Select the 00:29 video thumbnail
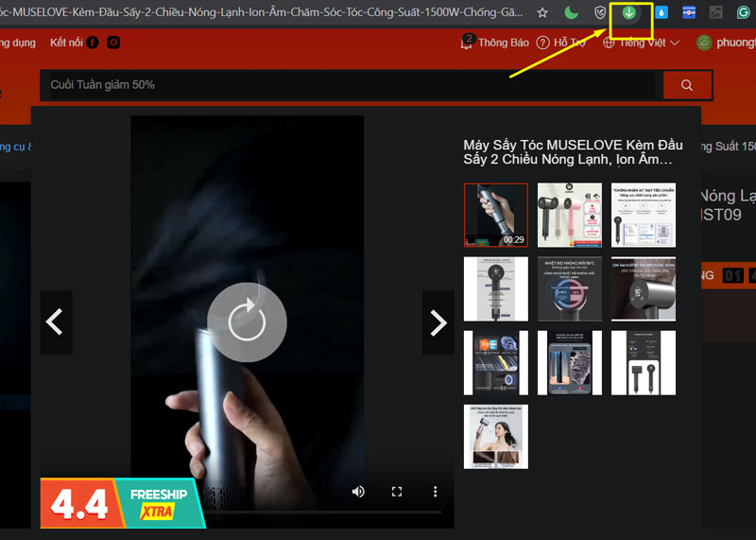This screenshot has width=756, height=540. (495, 215)
